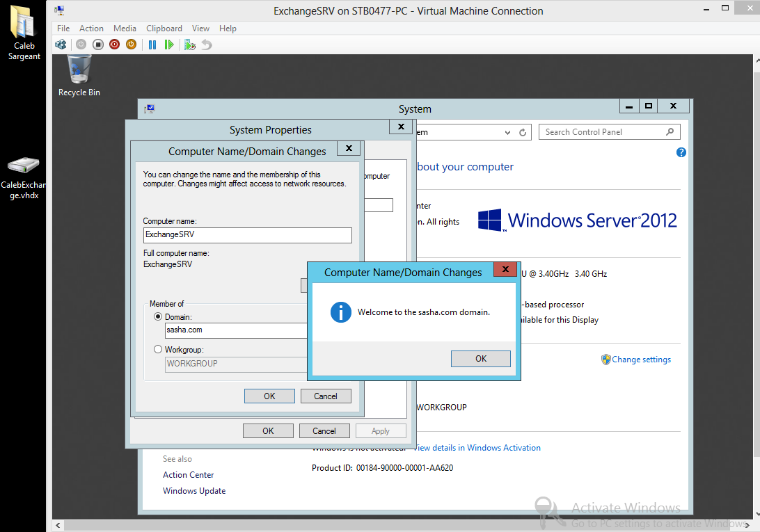Click OK in System Properties dialog

(x=268, y=430)
